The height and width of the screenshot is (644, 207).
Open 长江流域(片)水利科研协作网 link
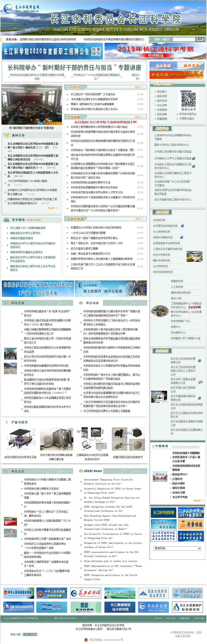click(28, 228)
